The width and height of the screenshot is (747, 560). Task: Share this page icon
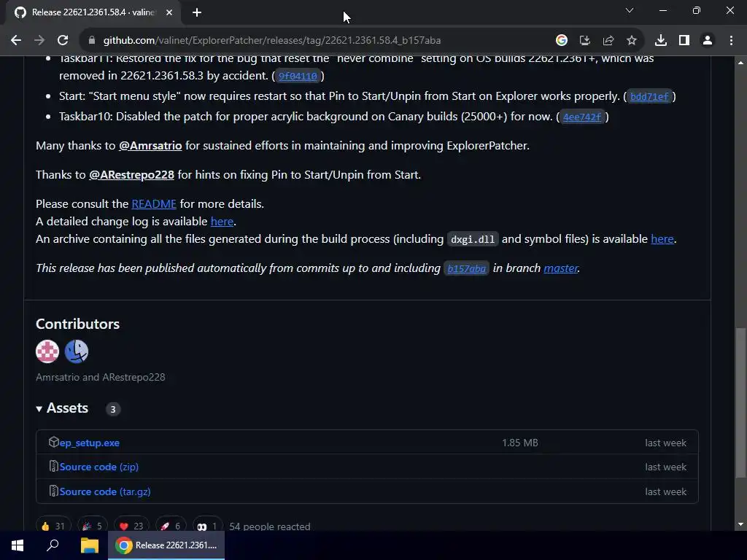608,41
